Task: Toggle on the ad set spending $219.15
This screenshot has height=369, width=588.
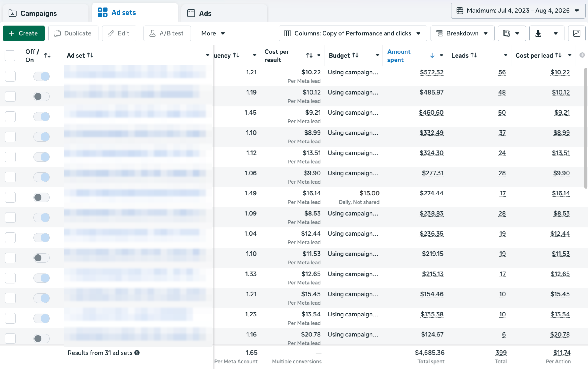Action: [41, 258]
